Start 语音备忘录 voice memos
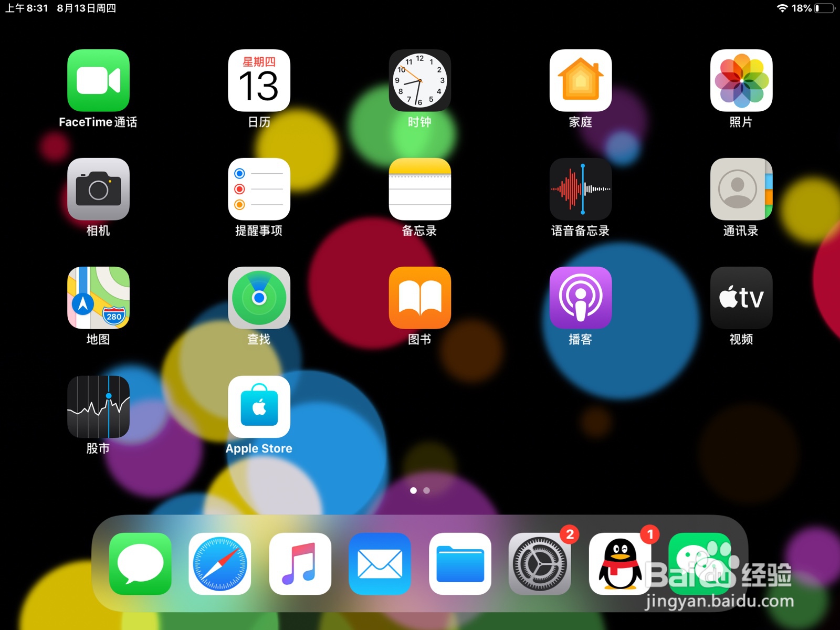Image resolution: width=840 pixels, height=630 pixels. 580,190
